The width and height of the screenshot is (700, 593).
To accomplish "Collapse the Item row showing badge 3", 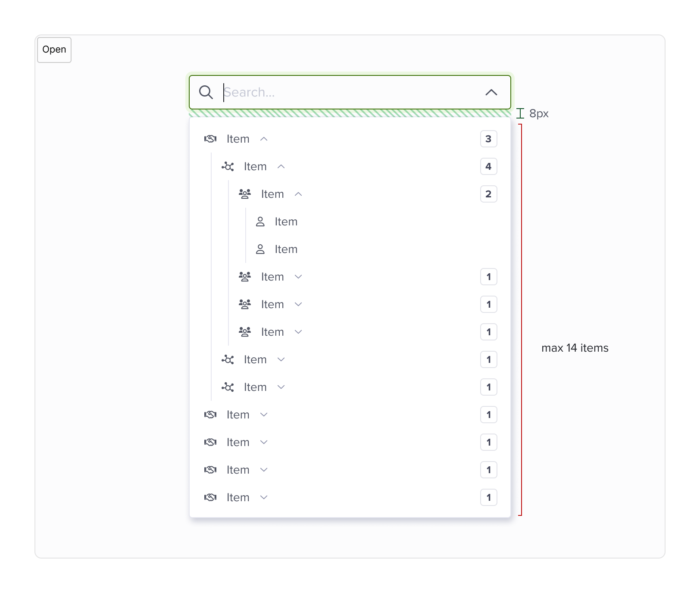I will pyautogui.click(x=264, y=139).
